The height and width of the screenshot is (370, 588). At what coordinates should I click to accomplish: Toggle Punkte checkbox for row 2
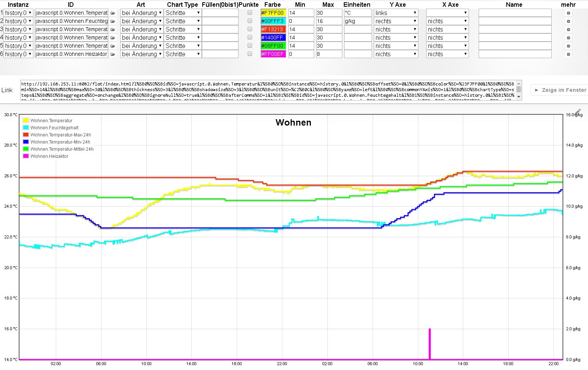pyautogui.click(x=250, y=21)
